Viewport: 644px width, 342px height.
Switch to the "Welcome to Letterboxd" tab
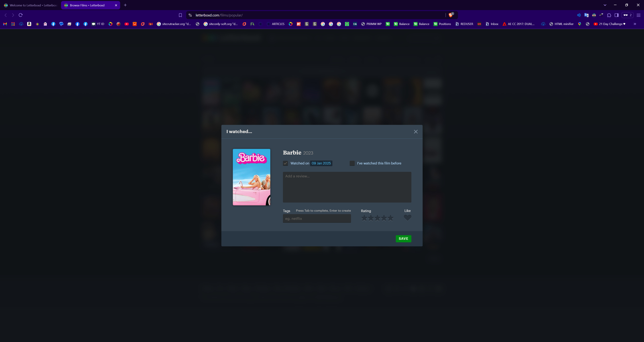point(31,5)
